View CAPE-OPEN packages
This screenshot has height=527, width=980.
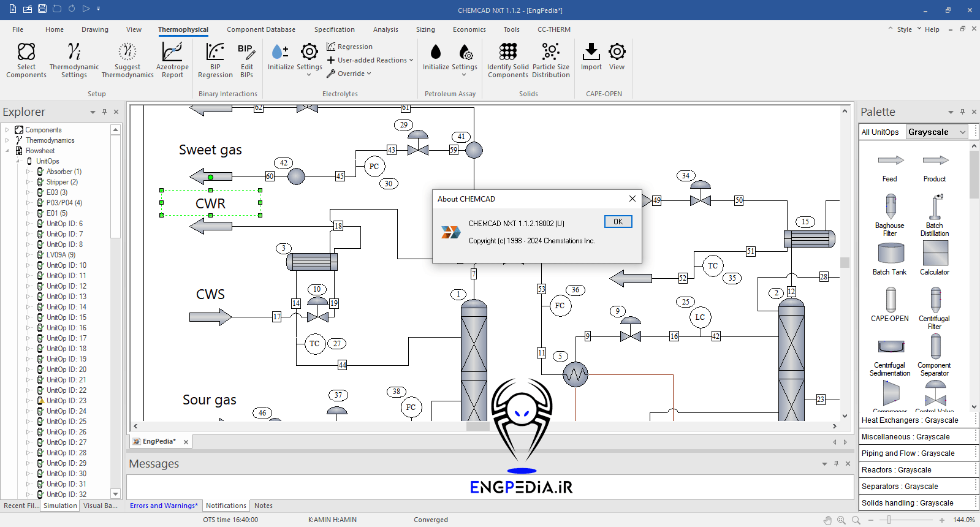(x=617, y=57)
